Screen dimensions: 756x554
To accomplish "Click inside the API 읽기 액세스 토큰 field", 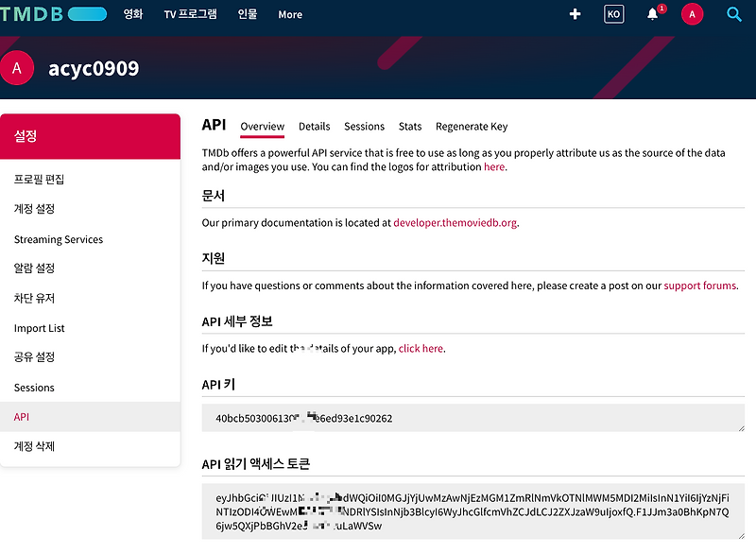I will (473, 511).
